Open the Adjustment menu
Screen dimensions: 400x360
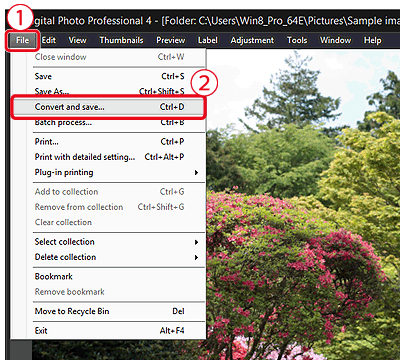coord(252,40)
